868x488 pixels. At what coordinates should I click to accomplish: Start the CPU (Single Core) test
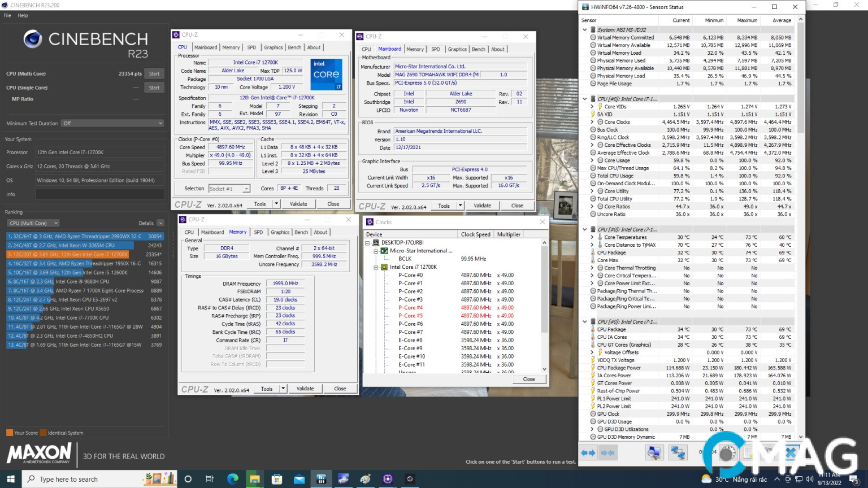pos(154,88)
